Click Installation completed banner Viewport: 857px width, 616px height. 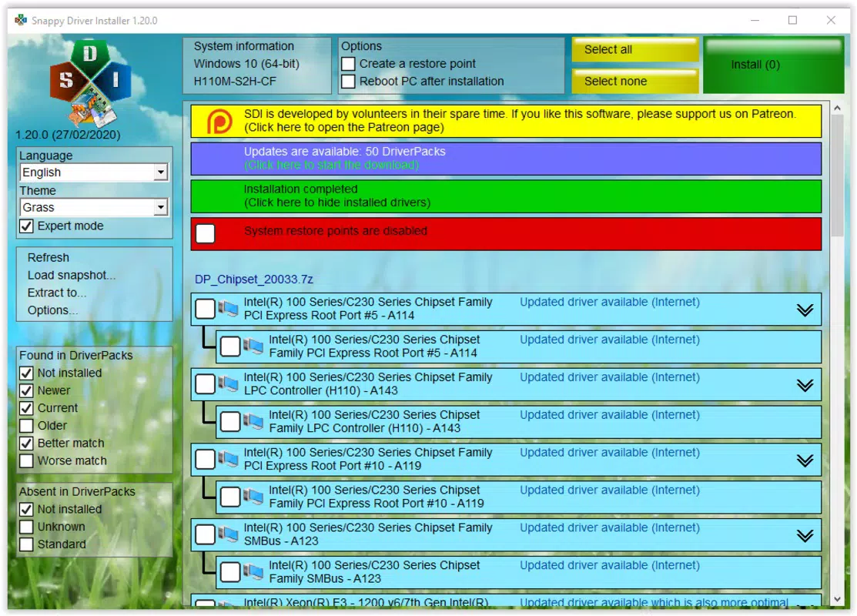(506, 196)
